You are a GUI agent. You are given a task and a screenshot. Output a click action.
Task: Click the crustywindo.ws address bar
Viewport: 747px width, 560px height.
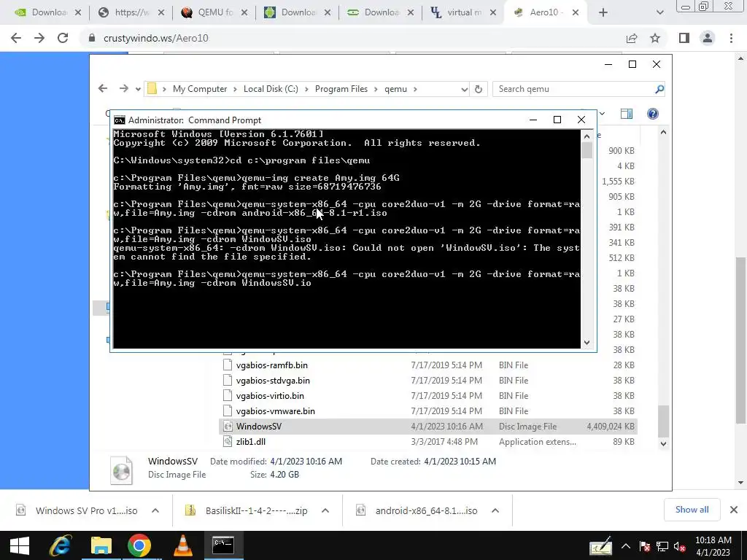pyautogui.click(x=352, y=38)
